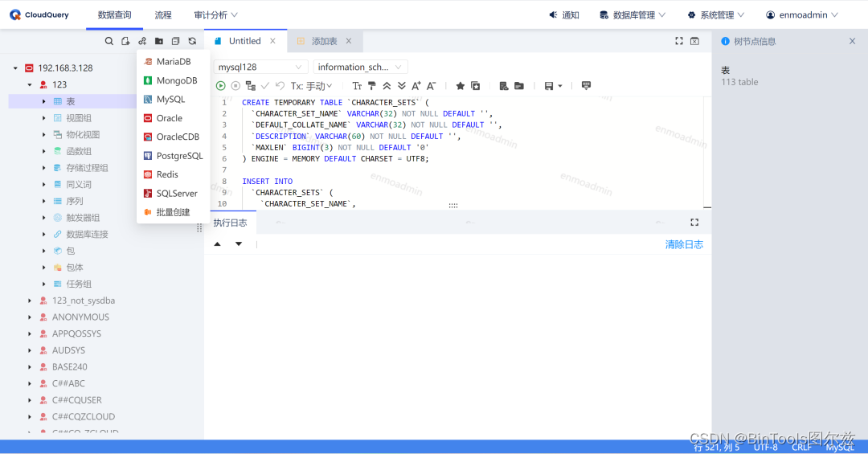Decrease editor font size with A-
The image size is (868, 454).
432,85
